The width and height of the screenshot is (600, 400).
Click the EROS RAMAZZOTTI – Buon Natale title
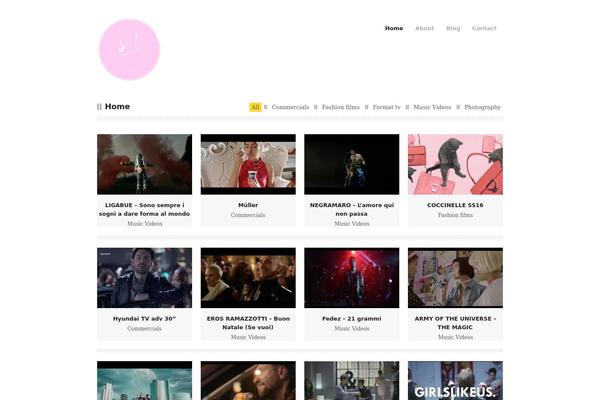point(248,323)
